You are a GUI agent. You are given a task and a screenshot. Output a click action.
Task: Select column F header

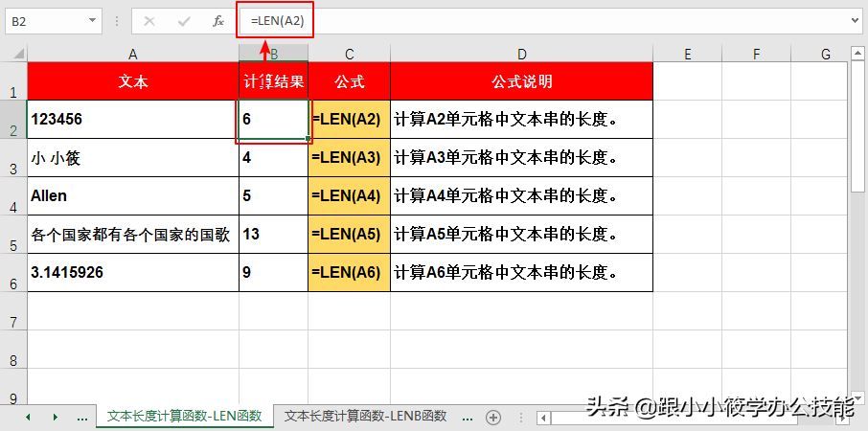(x=757, y=54)
